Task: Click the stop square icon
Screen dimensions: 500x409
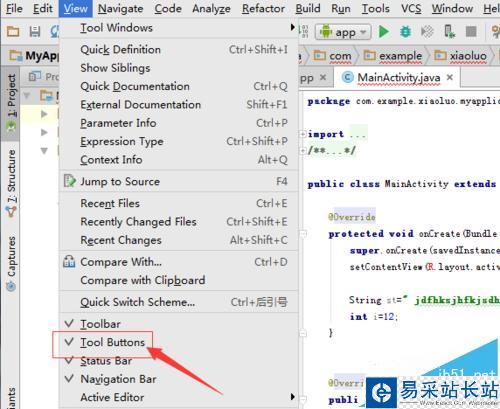Action: point(471,32)
